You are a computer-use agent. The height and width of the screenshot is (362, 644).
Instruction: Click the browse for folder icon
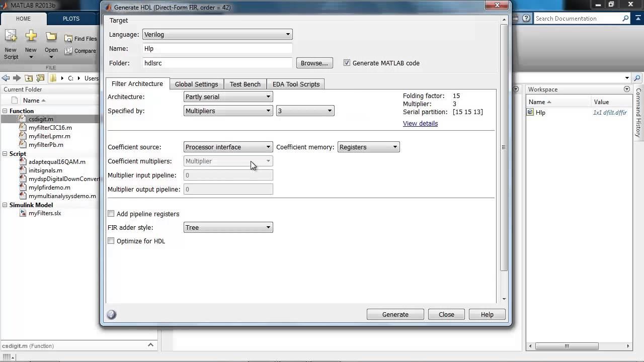point(40,78)
